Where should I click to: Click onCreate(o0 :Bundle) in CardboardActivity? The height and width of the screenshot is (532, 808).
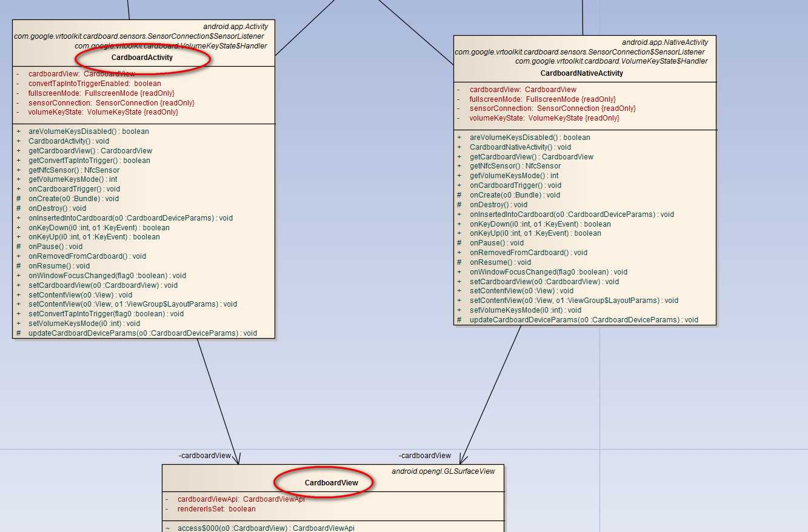(x=73, y=199)
